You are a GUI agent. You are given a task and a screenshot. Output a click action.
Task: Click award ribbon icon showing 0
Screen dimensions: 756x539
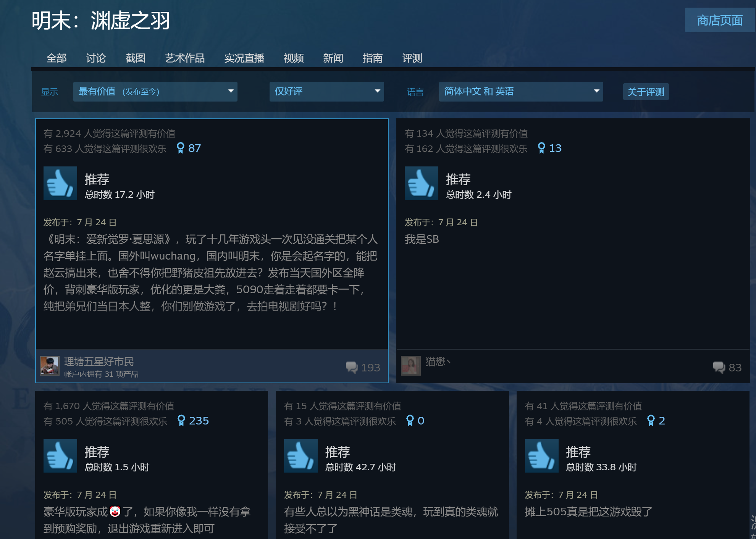pyautogui.click(x=410, y=421)
